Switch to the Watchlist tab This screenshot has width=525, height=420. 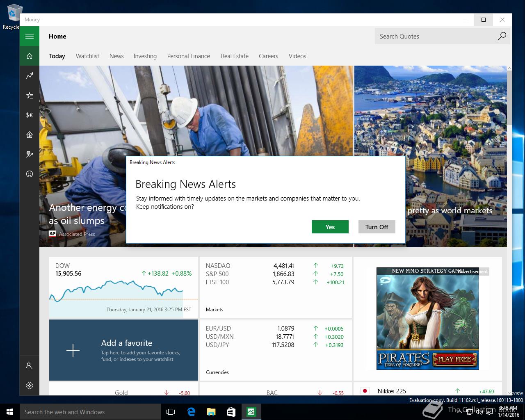(x=87, y=56)
